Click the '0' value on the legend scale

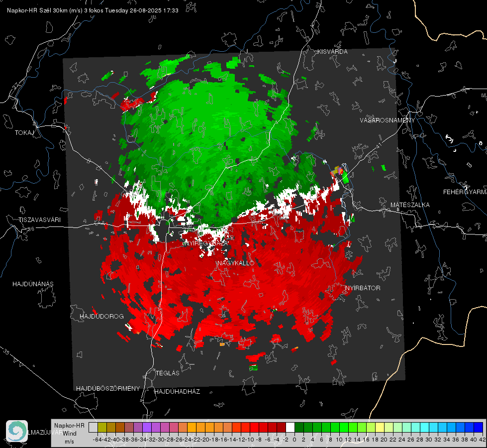coord(294,440)
